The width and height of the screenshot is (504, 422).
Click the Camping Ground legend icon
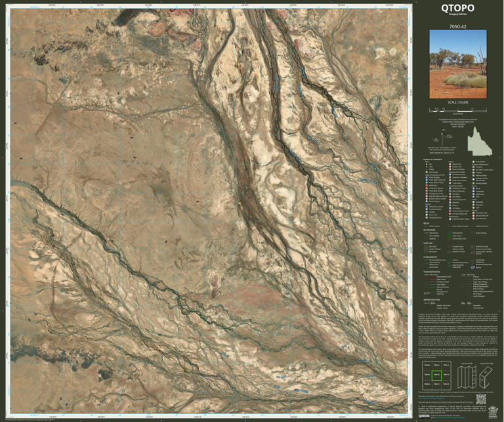tap(427, 218)
